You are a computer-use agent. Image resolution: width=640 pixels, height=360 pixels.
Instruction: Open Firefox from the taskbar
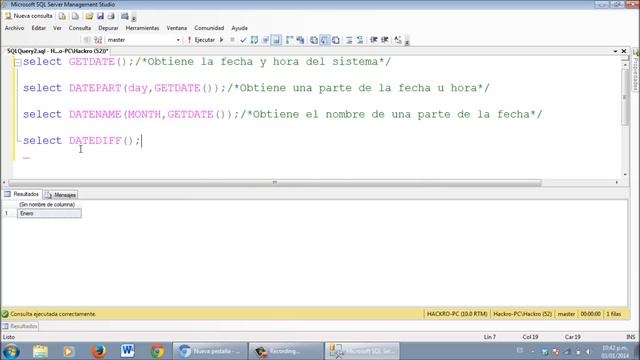pyautogui.click(x=99, y=351)
